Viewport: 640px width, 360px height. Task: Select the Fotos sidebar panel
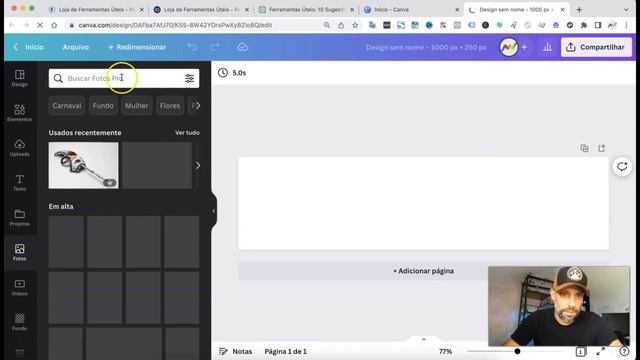pos(20,252)
